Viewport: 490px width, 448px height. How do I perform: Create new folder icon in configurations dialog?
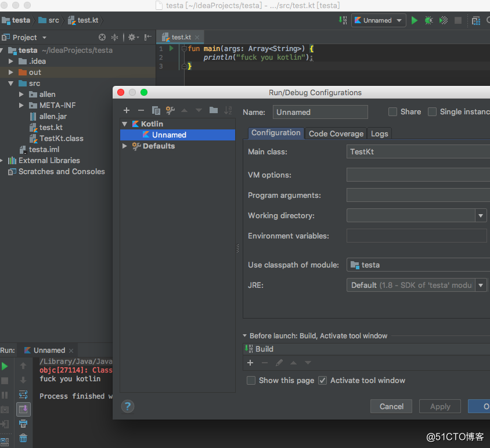(214, 110)
